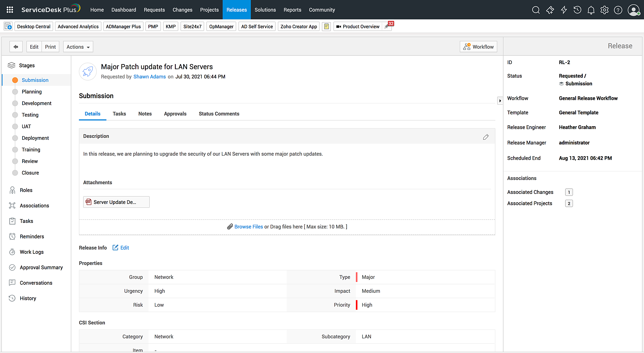The image size is (644, 353).
Task: Open the app launcher grid icon
Action: pos(10,10)
